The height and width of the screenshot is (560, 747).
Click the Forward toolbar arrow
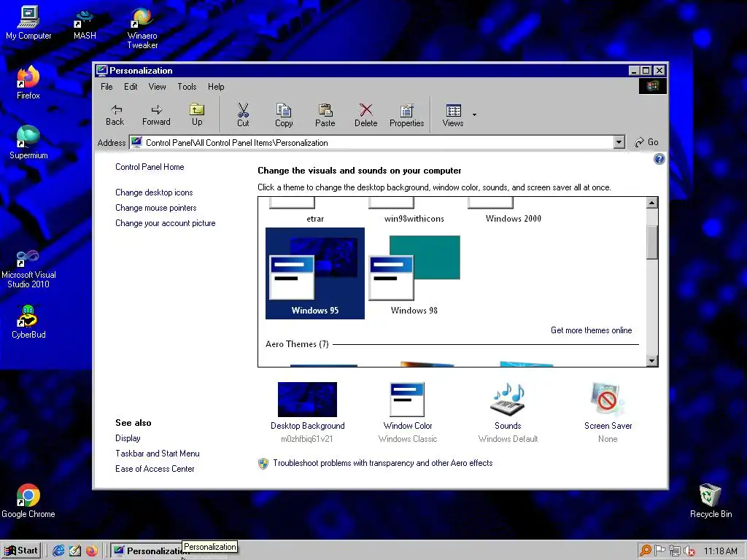tap(156, 114)
